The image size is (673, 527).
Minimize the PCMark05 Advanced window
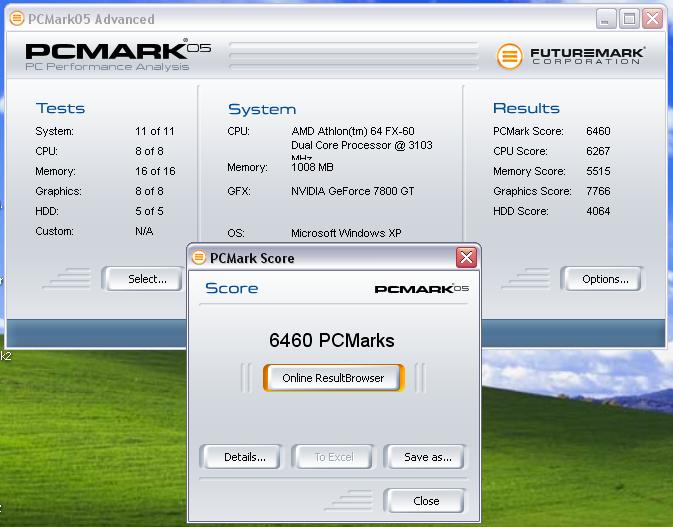click(606, 19)
